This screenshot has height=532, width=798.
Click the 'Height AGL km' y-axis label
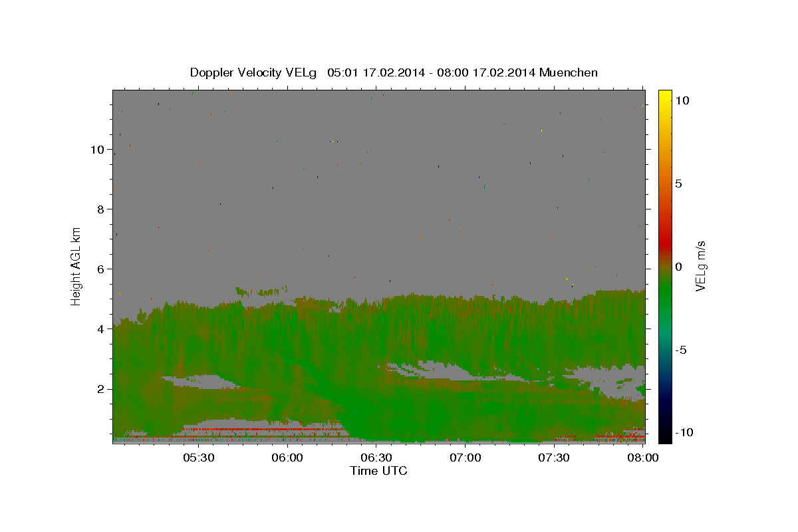click(76, 265)
